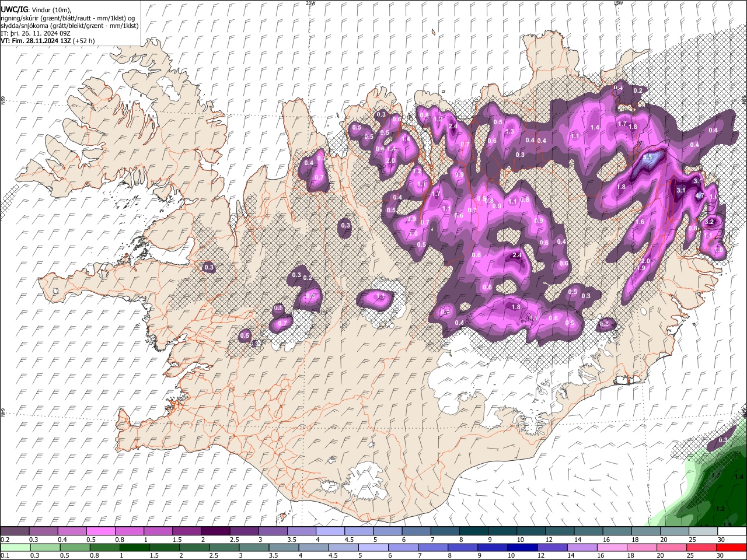Click the 'slydda/snjókoma' legend description line
The height and width of the screenshot is (560, 747).
(69, 26)
